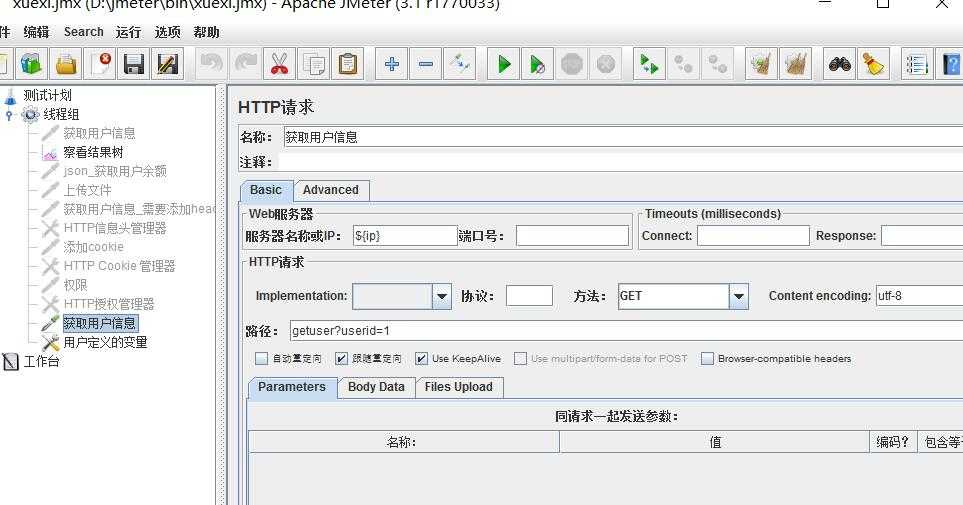Viewport: 963px width, 505px height.
Task: Click the Redo arrow icon
Action: (x=246, y=64)
